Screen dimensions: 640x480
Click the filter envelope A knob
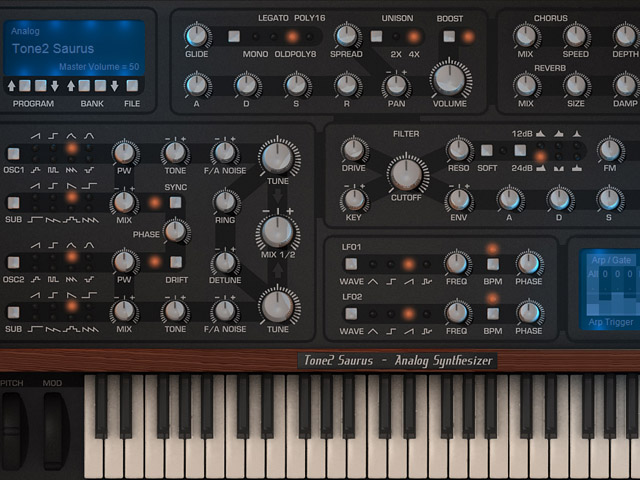coord(509,200)
